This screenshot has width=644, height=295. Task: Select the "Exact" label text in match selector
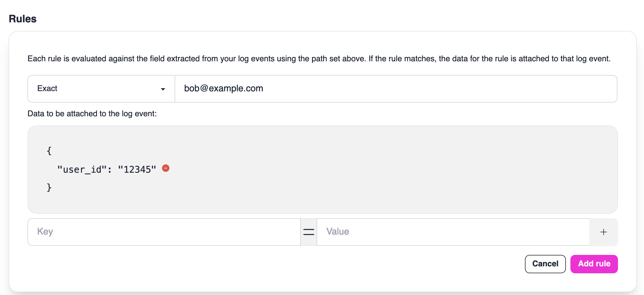coord(47,88)
